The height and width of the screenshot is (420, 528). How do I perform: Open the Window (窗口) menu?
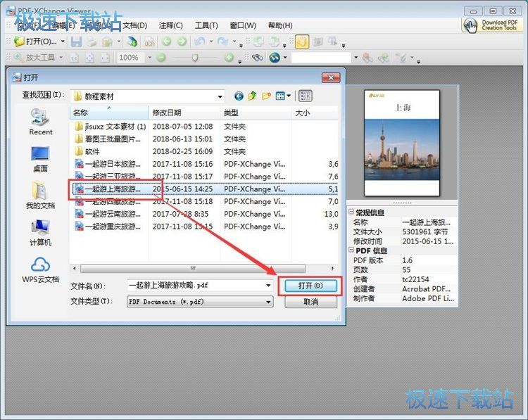(243, 25)
